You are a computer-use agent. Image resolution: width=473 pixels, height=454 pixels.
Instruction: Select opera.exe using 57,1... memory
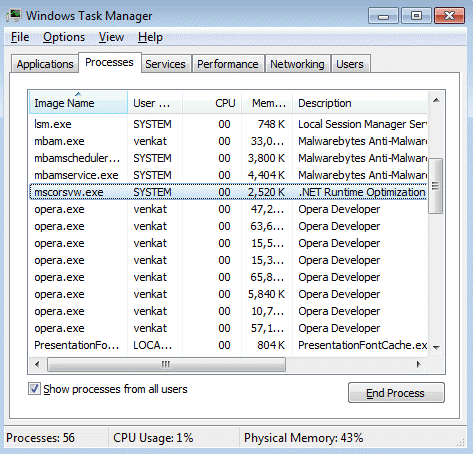pos(228,328)
